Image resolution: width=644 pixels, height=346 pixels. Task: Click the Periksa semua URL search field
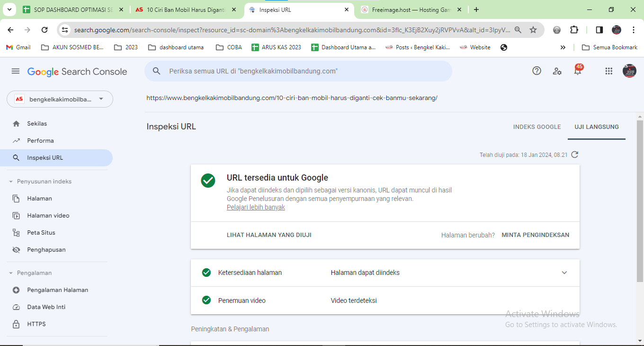pyautogui.click(x=298, y=71)
